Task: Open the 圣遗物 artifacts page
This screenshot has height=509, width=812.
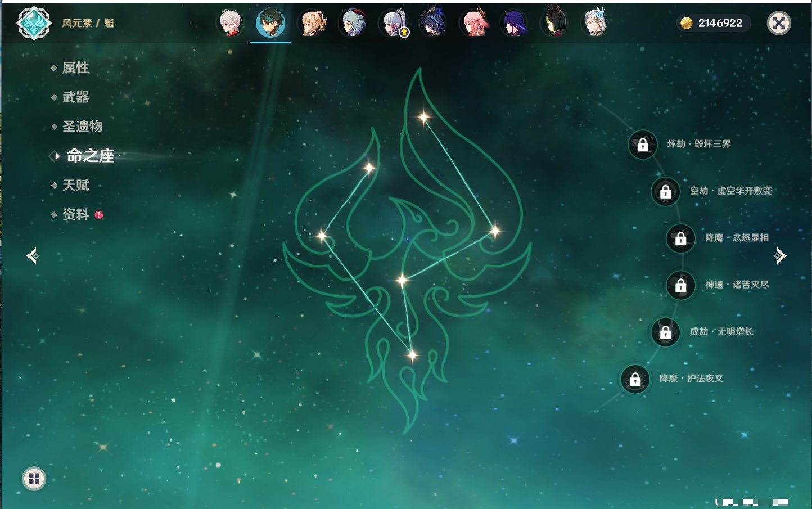Action: [x=82, y=127]
